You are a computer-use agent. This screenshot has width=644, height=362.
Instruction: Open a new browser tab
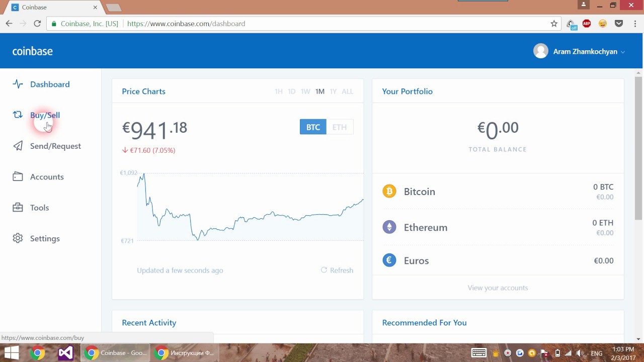[x=113, y=8]
